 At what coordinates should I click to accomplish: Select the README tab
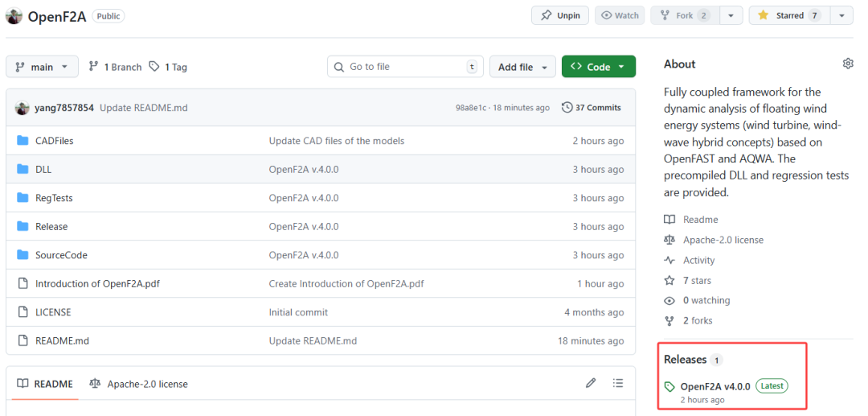click(45, 383)
